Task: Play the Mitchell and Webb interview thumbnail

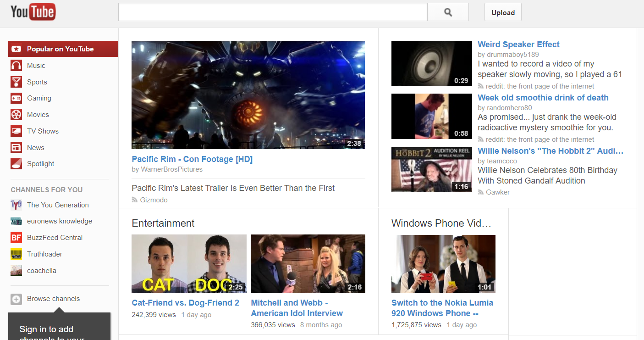Action: point(308,264)
